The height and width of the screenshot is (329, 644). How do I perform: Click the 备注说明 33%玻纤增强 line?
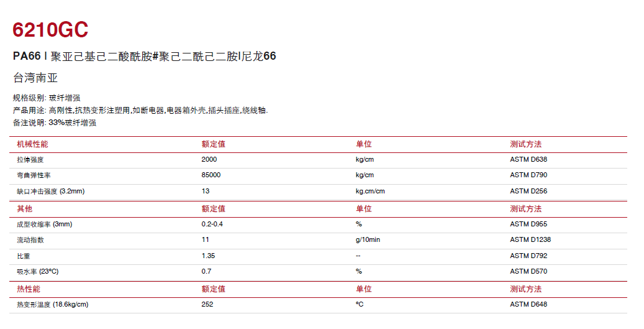coord(55,123)
